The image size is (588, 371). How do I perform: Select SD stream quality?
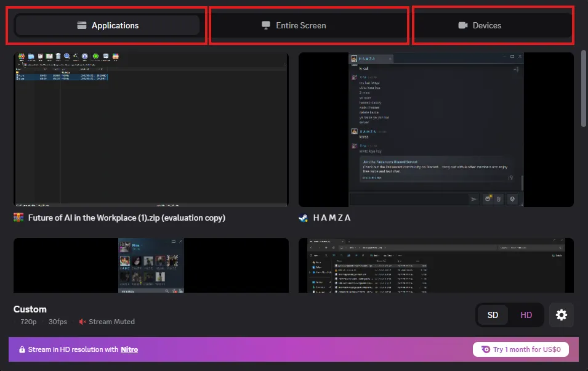tap(493, 315)
